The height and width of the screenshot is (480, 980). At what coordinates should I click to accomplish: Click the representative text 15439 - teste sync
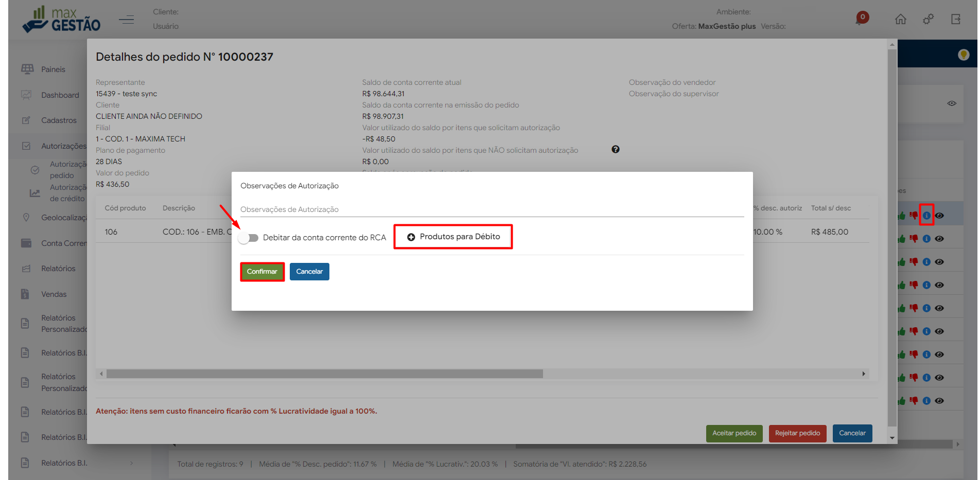pos(126,94)
